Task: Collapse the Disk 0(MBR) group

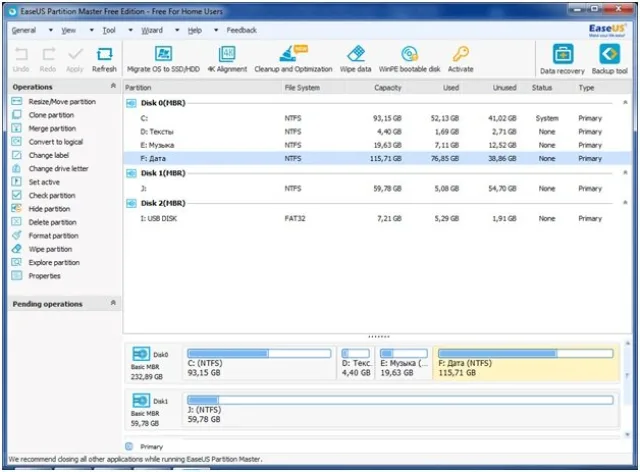Action: tap(625, 102)
